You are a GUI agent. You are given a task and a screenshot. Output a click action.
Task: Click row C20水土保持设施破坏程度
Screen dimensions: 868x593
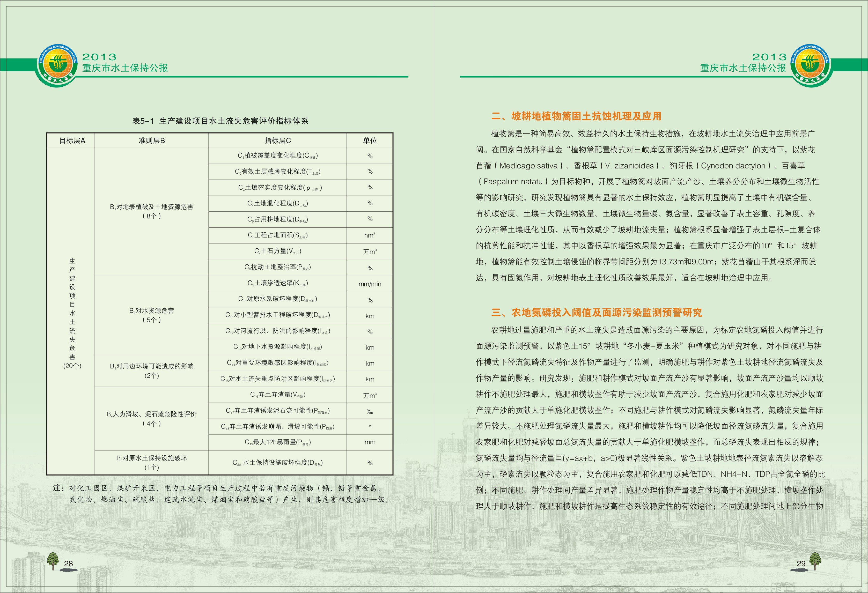[x=277, y=462]
